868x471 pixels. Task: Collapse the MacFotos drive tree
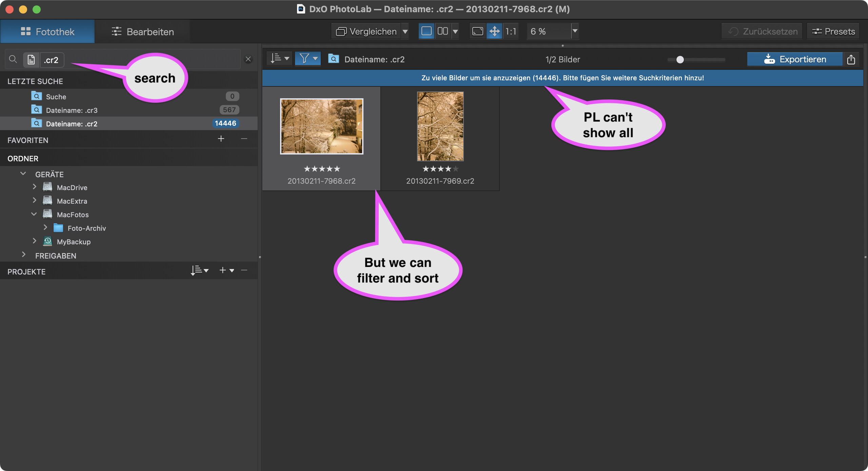tap(34, 214)
